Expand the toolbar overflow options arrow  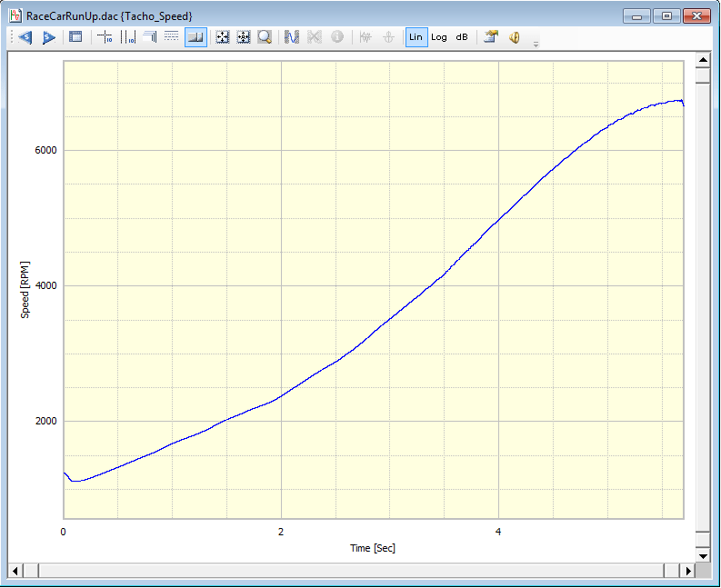click(536, 43)
